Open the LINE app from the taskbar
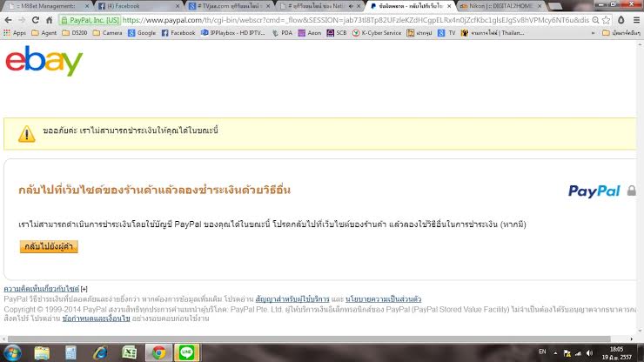Screen dimensions: 644x362 186,352
